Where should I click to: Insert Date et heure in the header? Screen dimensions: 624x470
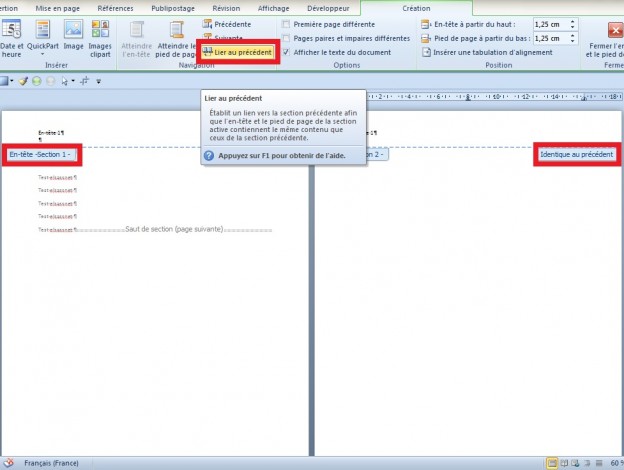11,39
